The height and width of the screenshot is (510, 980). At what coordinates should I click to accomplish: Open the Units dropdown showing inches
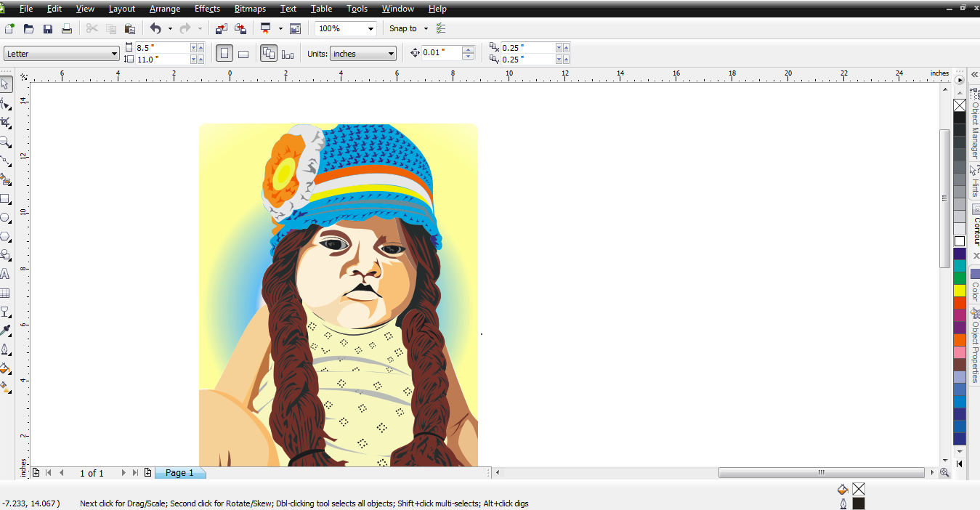coord(363,53)
